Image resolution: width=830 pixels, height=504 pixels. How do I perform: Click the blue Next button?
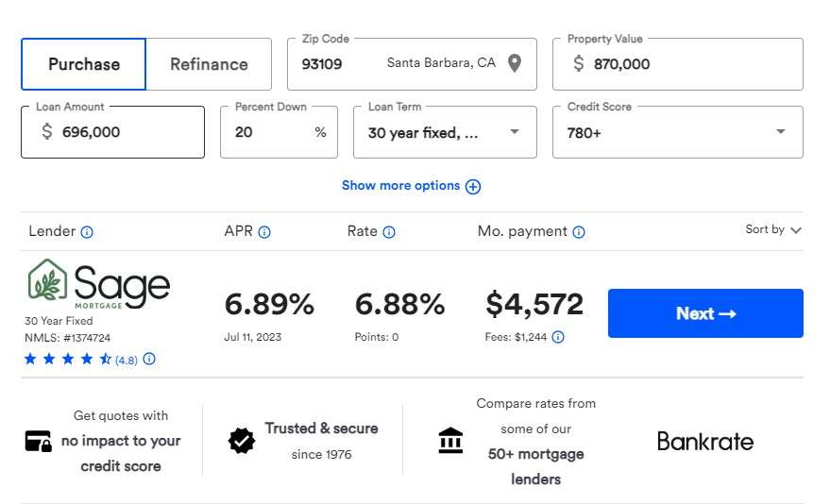click(705, 313)
